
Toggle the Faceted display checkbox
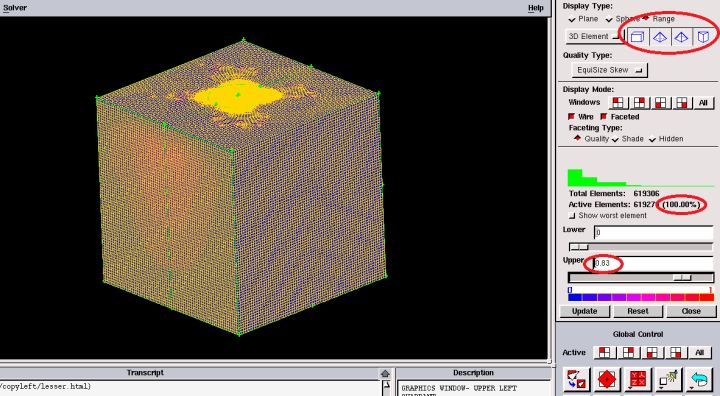click(604, 117)
